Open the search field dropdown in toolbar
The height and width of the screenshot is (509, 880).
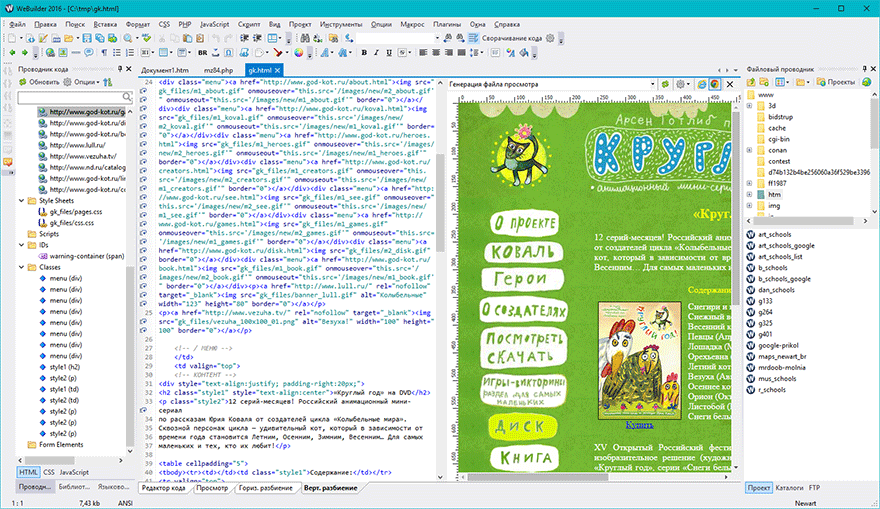437,38
